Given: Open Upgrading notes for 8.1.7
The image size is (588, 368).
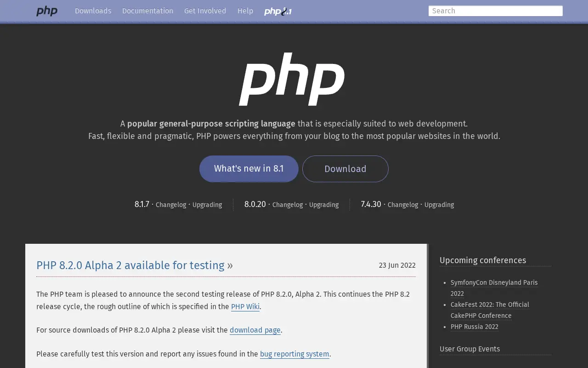Looking at the screenshot, I should pyautogui.click(x=207, y=205).
